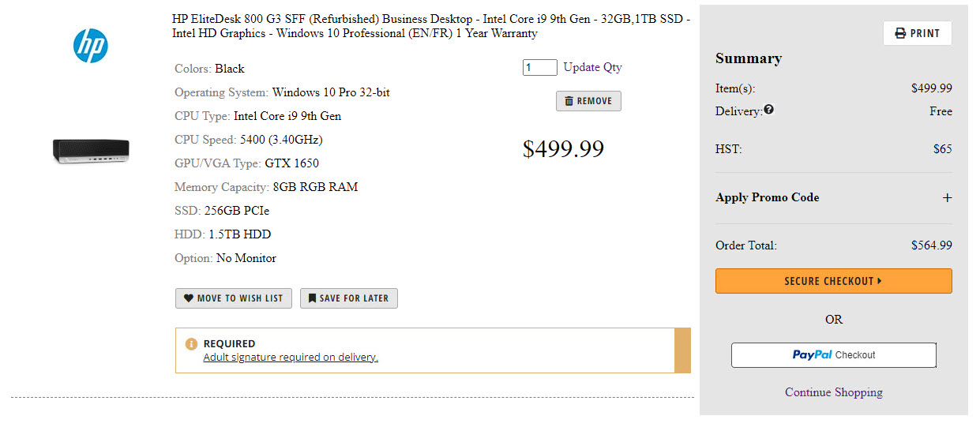This screenshot has height=427, width=980.
Task: Click the trash can icon on Remove
Action: pyautogui.click(x=569, y=101)
